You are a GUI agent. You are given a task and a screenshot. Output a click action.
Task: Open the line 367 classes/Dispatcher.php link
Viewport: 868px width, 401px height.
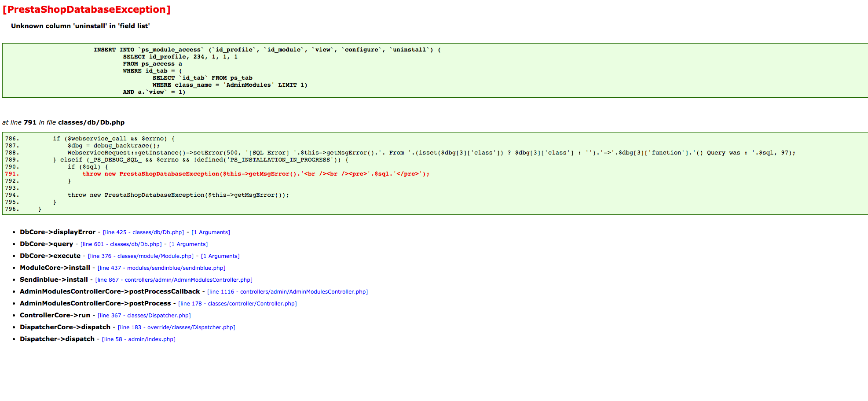[144, 316]
